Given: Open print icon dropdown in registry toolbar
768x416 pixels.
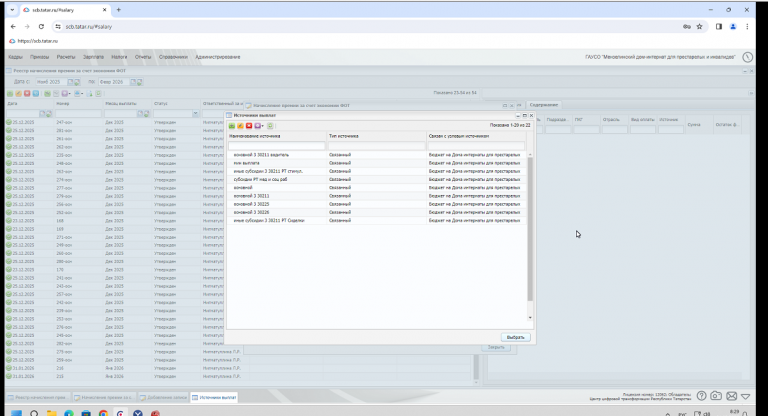Looking at the screenshot, I should coord(78,94).
